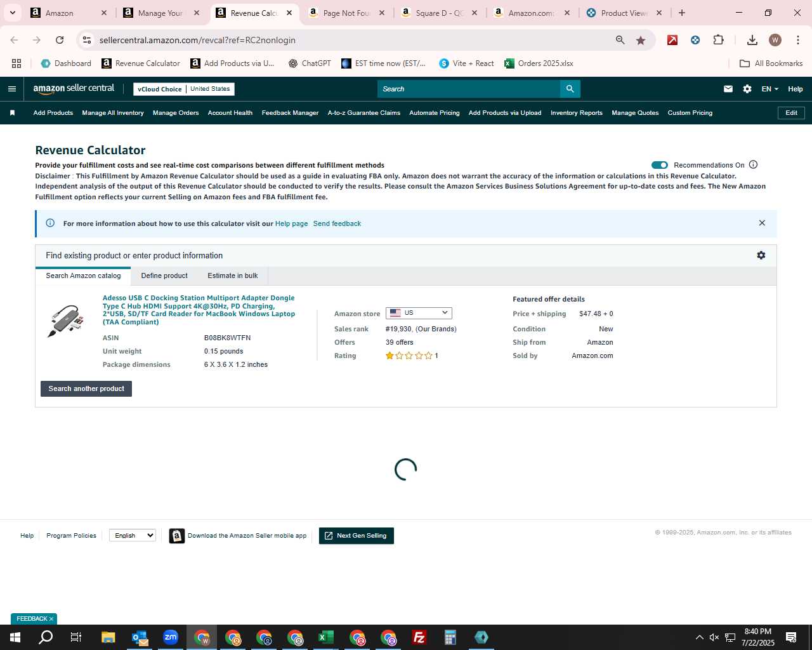Open File Explorer from taskbar
The height and width of the screenshot is (650, 812).
[x=108, y=637]
